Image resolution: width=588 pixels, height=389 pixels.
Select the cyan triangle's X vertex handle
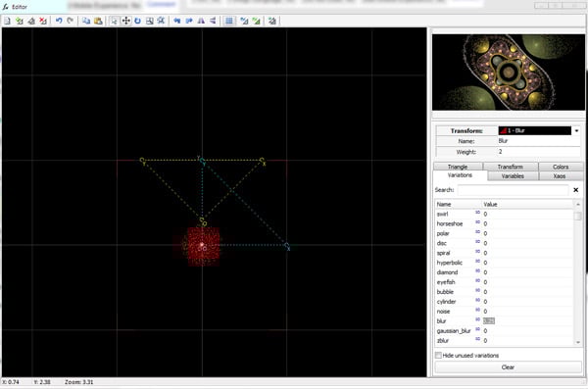pos(287,246)
